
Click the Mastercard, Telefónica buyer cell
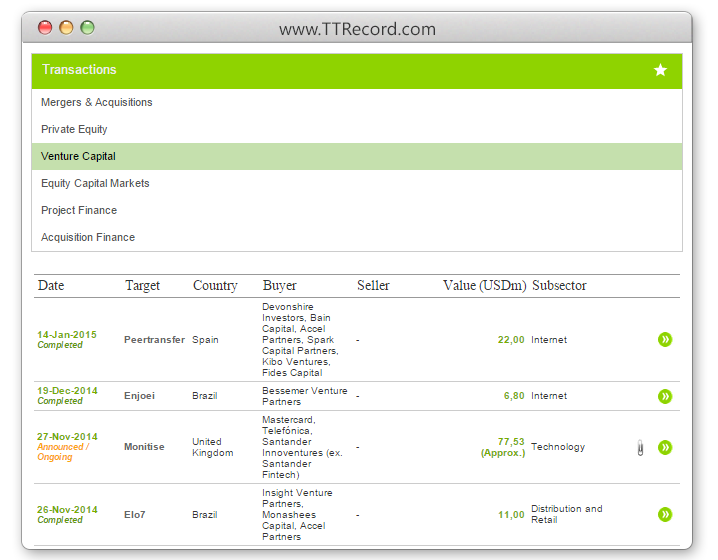click(302, 447)
